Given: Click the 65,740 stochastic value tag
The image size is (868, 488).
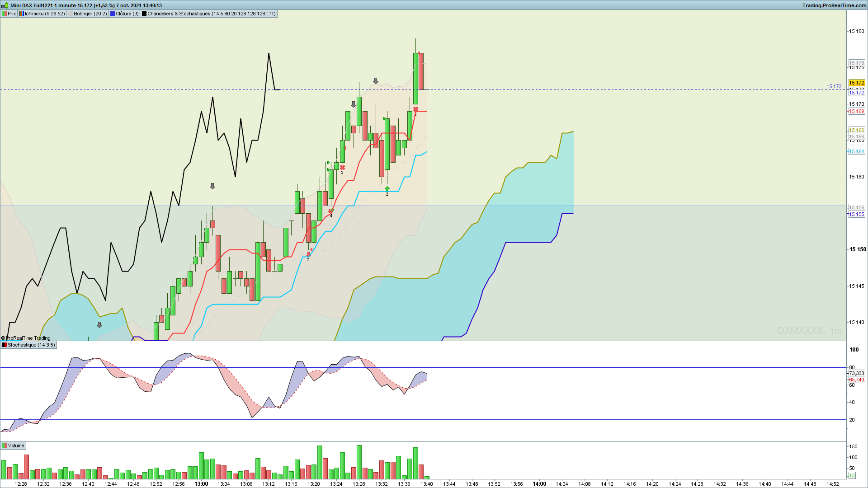Looking at the screenshot, I should pyautogui.click(x=856, y=380).
